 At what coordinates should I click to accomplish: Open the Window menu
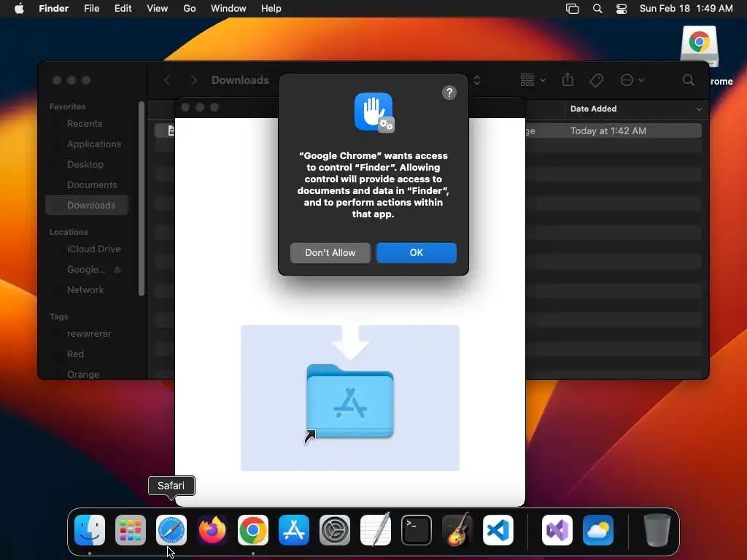(x=228, y=9)
